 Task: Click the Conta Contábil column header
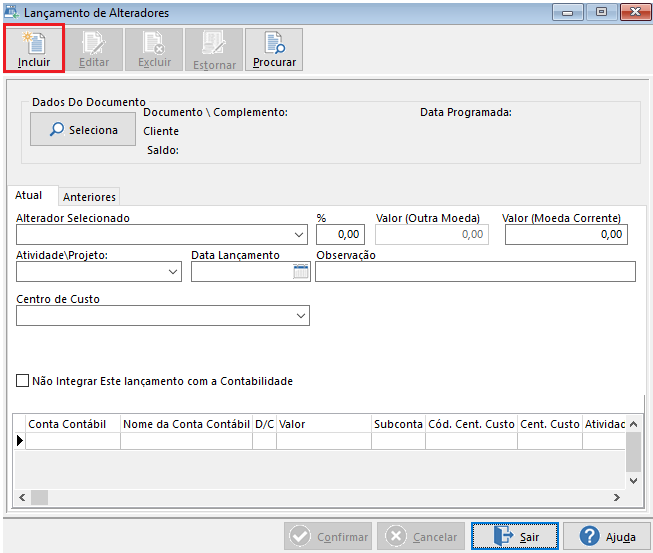click(x=73, y=424)
